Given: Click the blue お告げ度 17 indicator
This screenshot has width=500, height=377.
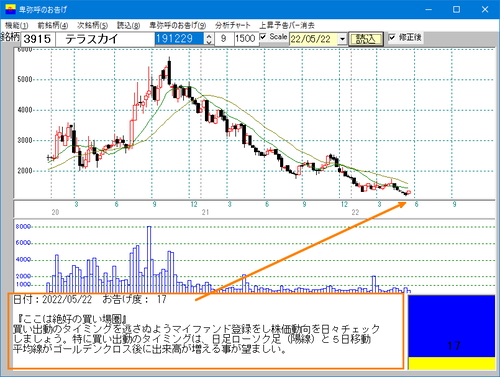Looking at the screenshot, I should pos(452,326).
